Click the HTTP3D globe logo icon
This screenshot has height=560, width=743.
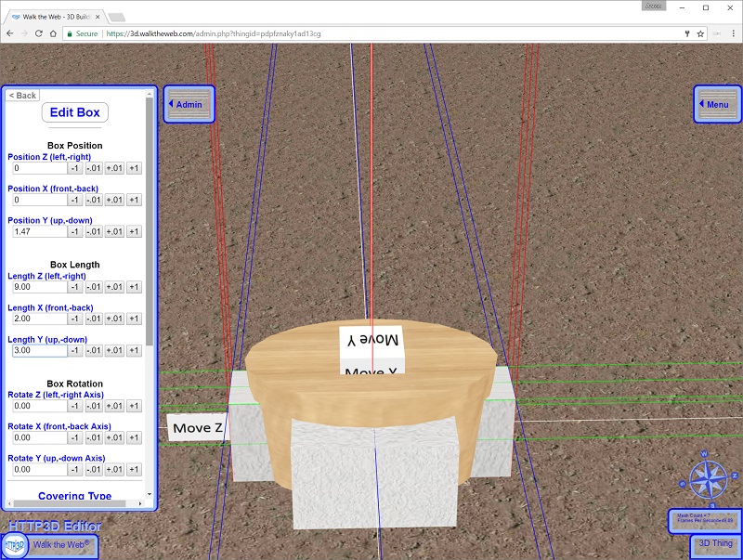tap(16, 545)
